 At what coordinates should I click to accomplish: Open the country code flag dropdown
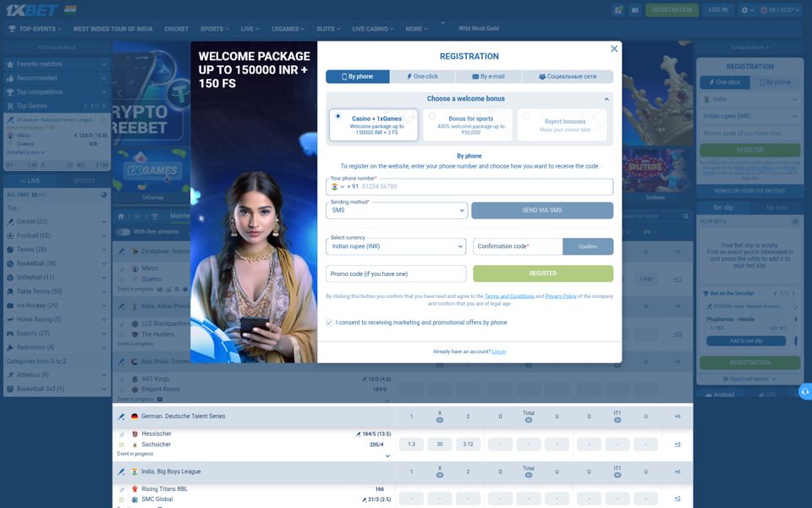click(337, 186)
